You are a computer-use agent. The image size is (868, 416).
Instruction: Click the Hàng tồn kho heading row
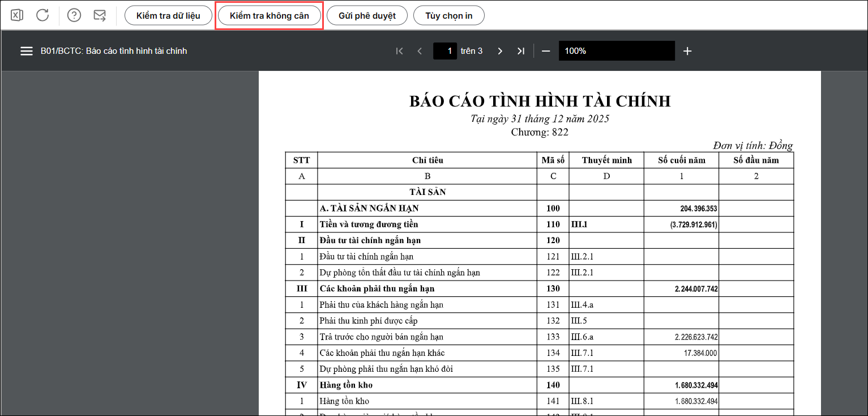coord(346,385)
